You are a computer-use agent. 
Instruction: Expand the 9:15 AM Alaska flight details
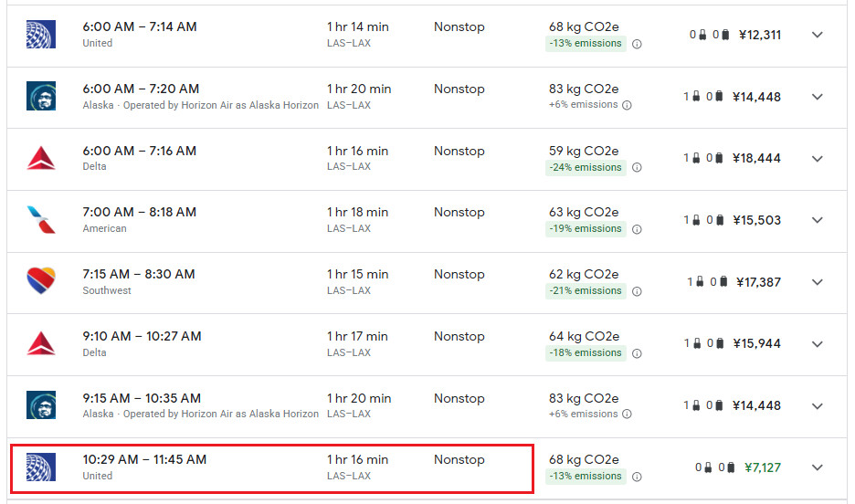point(818,405)
